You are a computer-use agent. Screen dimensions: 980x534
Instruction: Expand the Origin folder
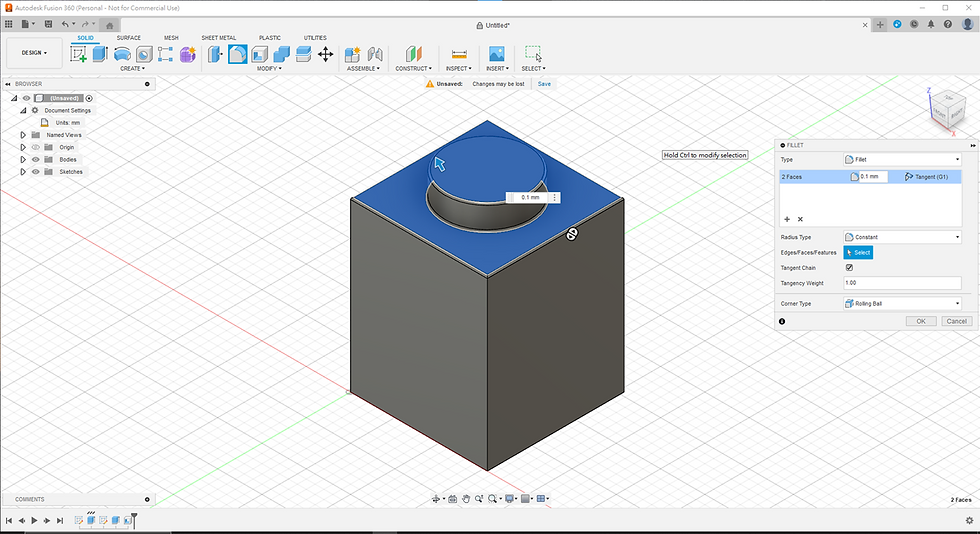coord(23,148)
